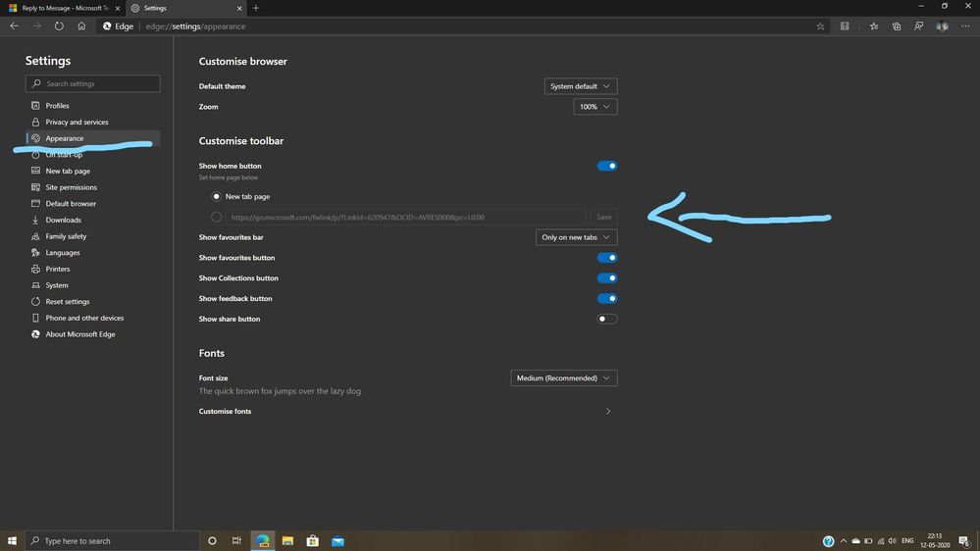Select Appearance in the settings sidebar
The image size is (980, 551).
click(92, 138)
